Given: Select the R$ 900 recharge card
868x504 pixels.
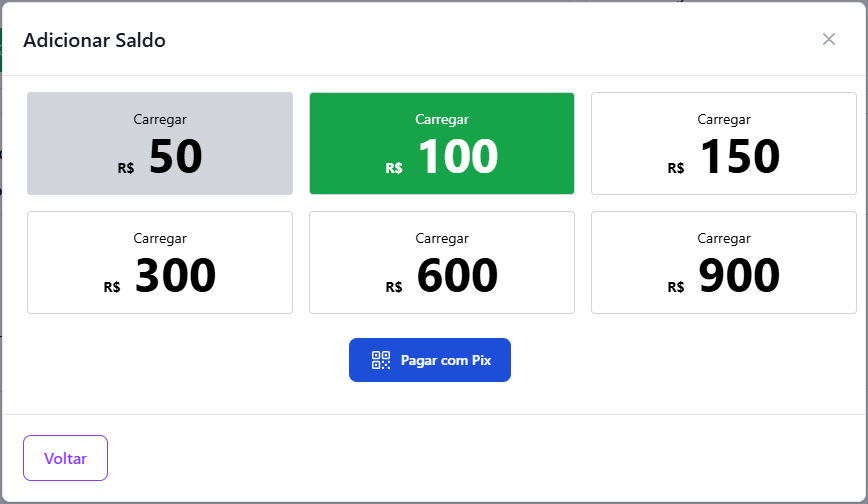Looking at the screenshot, I should (724, 263).
